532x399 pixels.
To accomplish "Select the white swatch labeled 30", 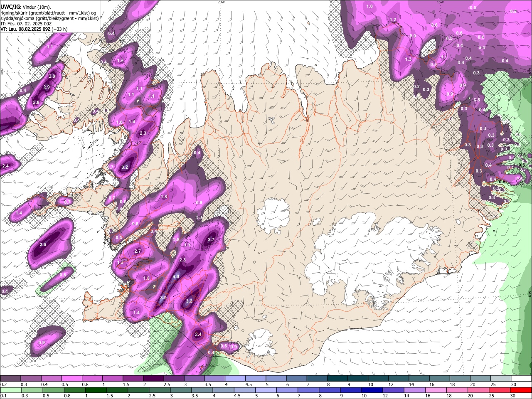I will point(522,379).
